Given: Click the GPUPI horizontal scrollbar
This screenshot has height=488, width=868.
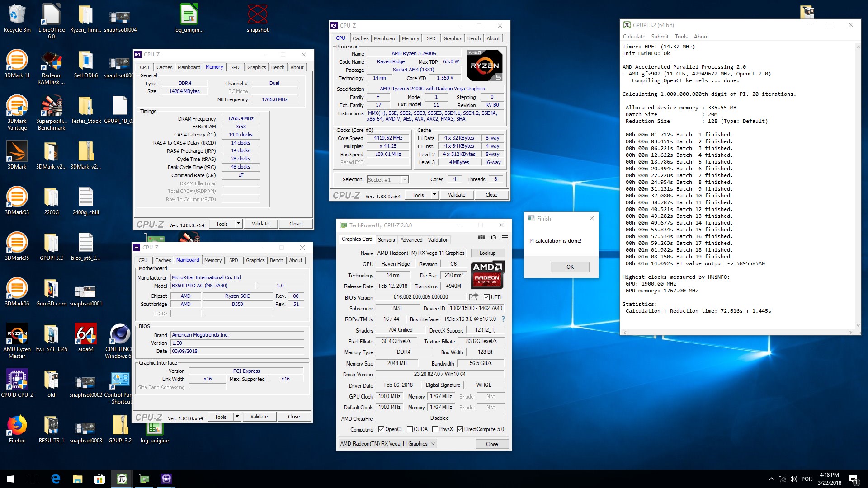Looking at the screenshot, I should 737,333.
